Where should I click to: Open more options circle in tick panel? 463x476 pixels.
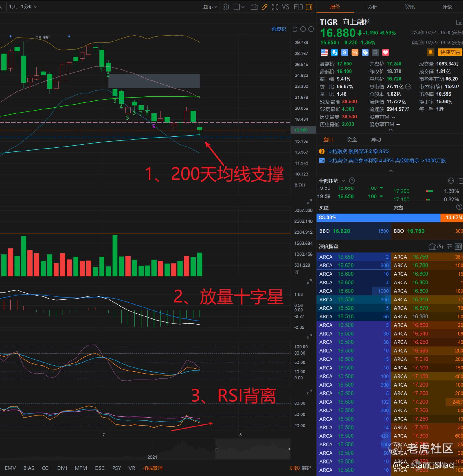(451, 181)
